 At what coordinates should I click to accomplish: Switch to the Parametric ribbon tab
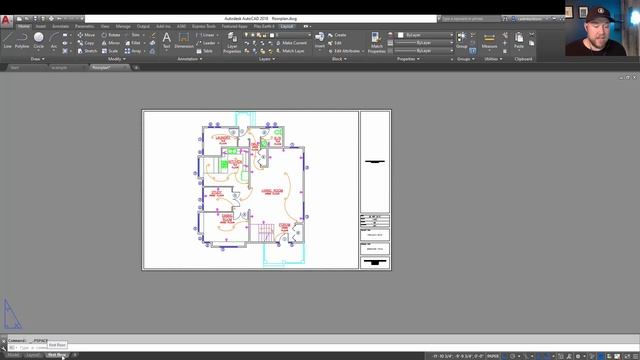coord(84,27)
